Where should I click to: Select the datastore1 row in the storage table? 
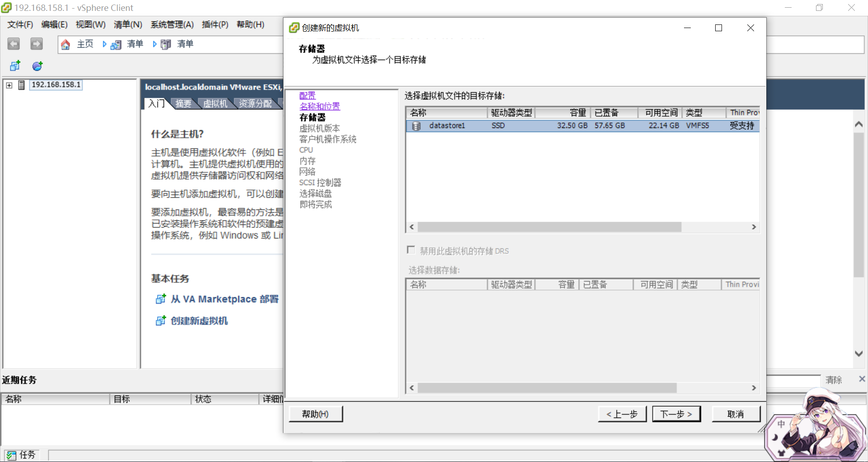point(497,126)
